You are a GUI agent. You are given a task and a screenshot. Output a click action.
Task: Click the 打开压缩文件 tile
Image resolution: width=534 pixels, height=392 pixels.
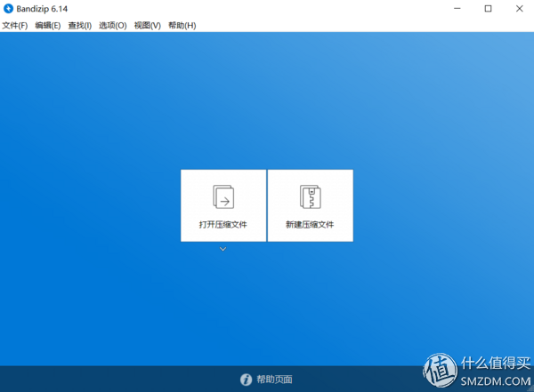pyautogui.click(x=223, y=205)
